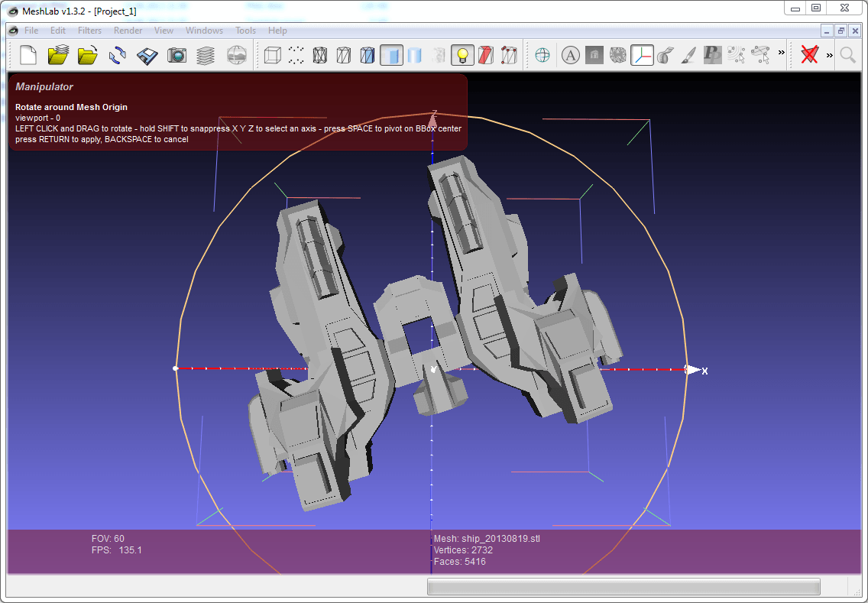
Task: Take a snapshot with the camera icon
Action: [x=177, y=55]
